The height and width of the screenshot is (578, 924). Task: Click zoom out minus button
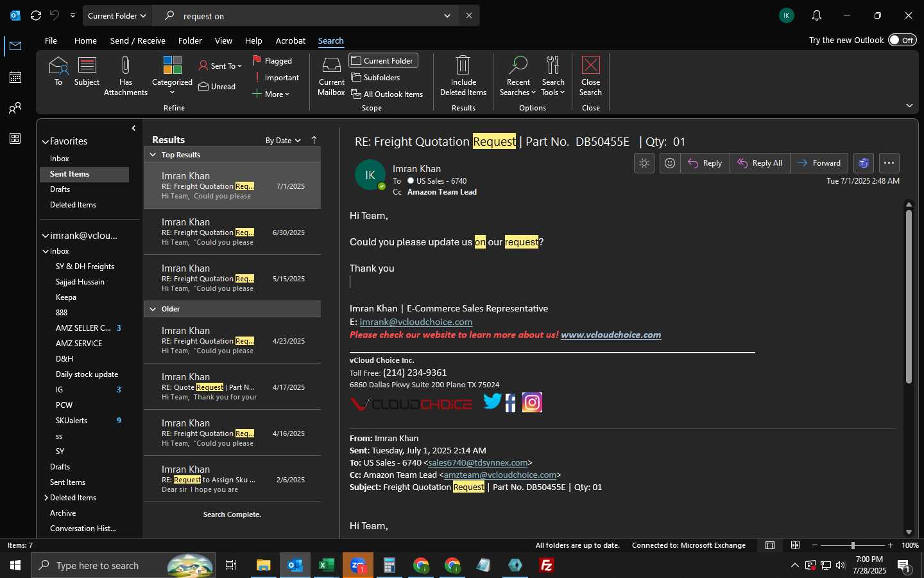click(x=815, y=545)
